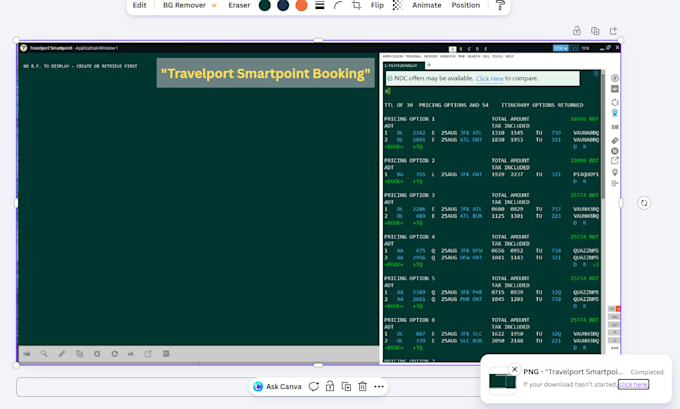Click the refresh icon in Smartpoint bottom toolbar
This screenshot has width=680, height=409.
pos(114,354)
